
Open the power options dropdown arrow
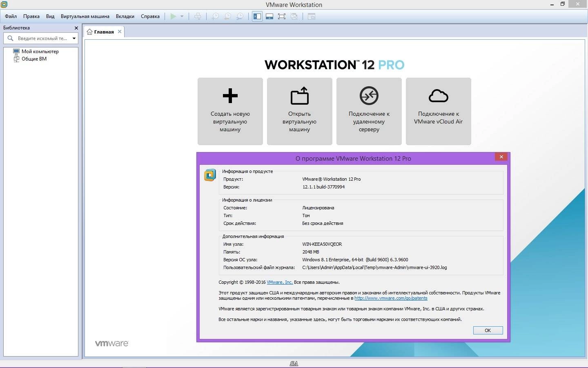pyautogui.click(x=182, y=16)
